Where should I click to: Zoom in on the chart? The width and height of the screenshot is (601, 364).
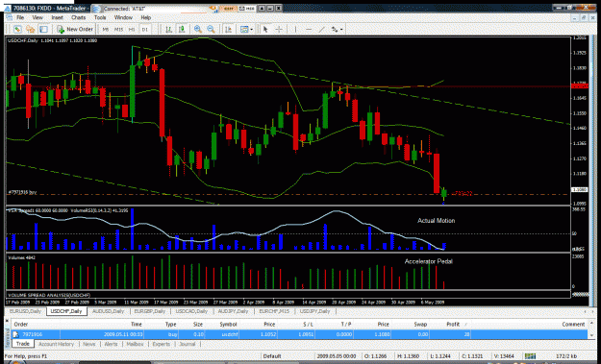[198, 29]
